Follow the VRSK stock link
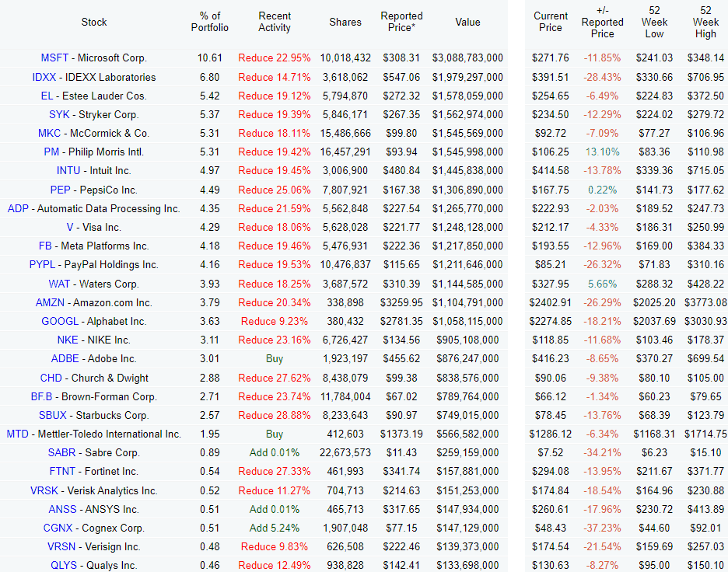The height and width of the screenshot is (572, 728). click(x=44, y=491)
